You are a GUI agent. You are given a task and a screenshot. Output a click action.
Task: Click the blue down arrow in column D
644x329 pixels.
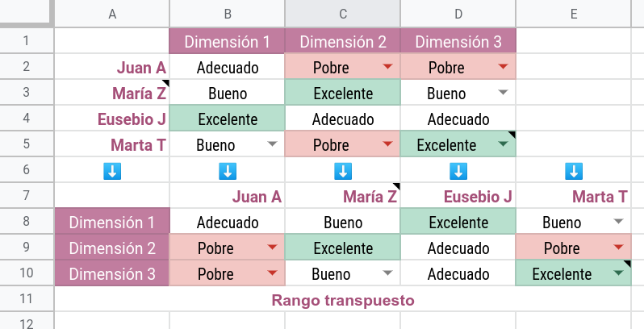click(458, 171)
